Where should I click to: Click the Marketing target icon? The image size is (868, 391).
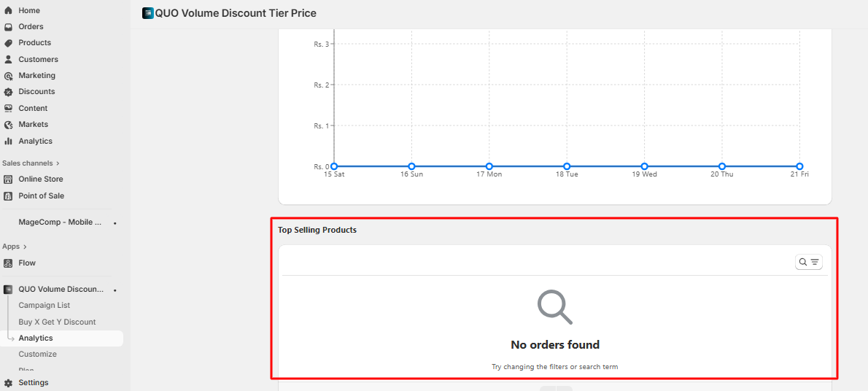point(9,76)
